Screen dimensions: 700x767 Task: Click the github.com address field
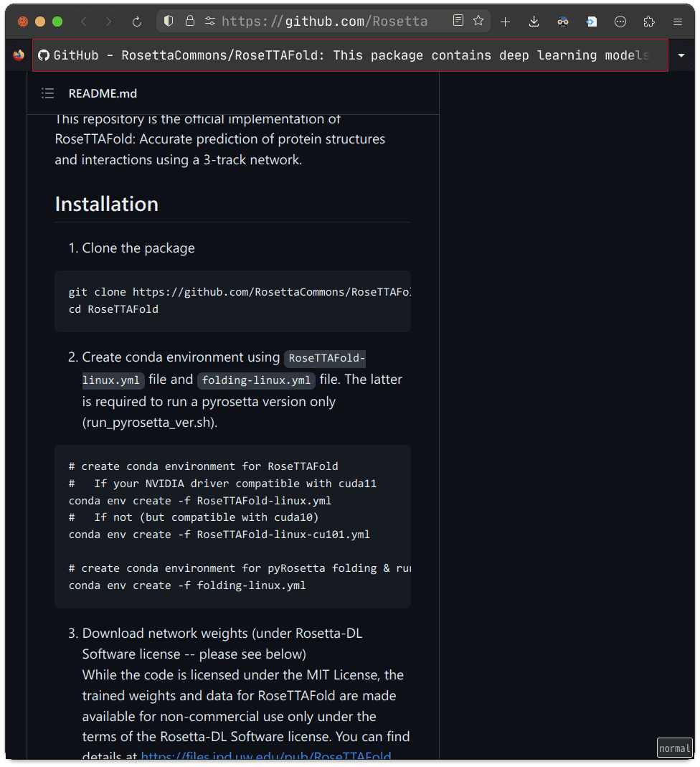324,21
